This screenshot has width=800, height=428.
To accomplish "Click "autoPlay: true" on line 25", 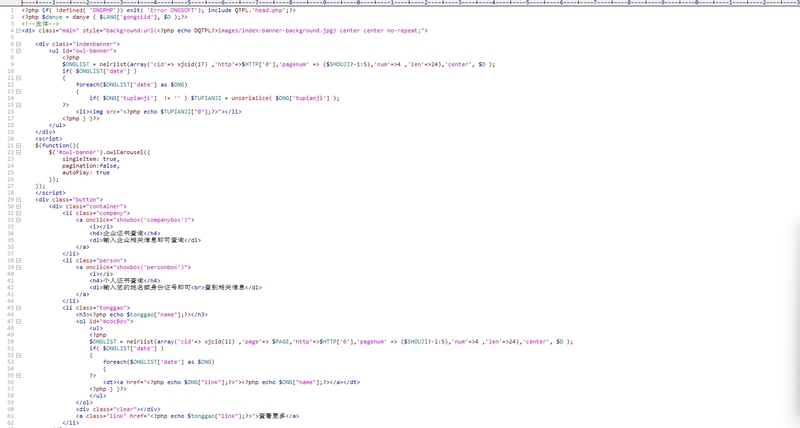I will point(86,172).
